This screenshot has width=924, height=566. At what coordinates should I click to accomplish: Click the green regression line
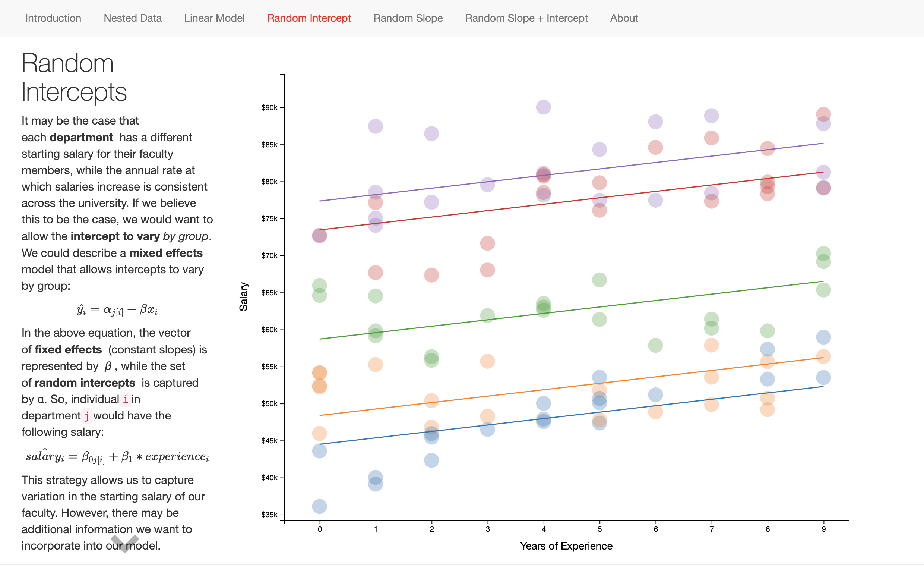pyautogui.click(x=637, y=303)
